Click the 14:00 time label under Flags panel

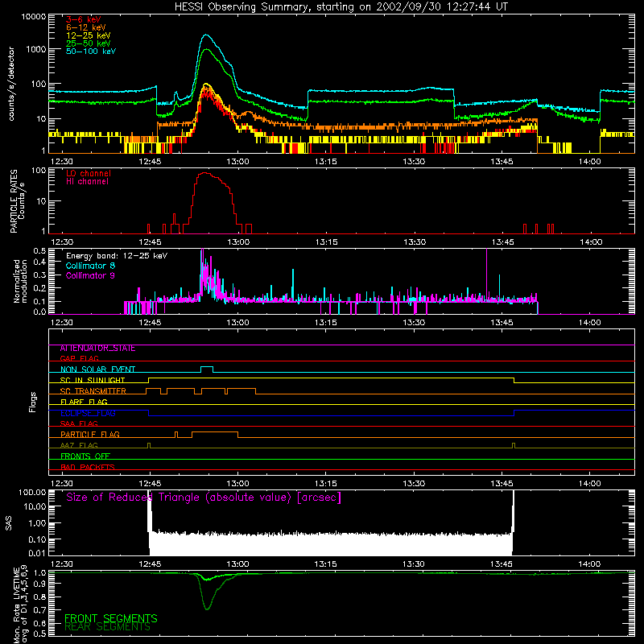[589, 484]
